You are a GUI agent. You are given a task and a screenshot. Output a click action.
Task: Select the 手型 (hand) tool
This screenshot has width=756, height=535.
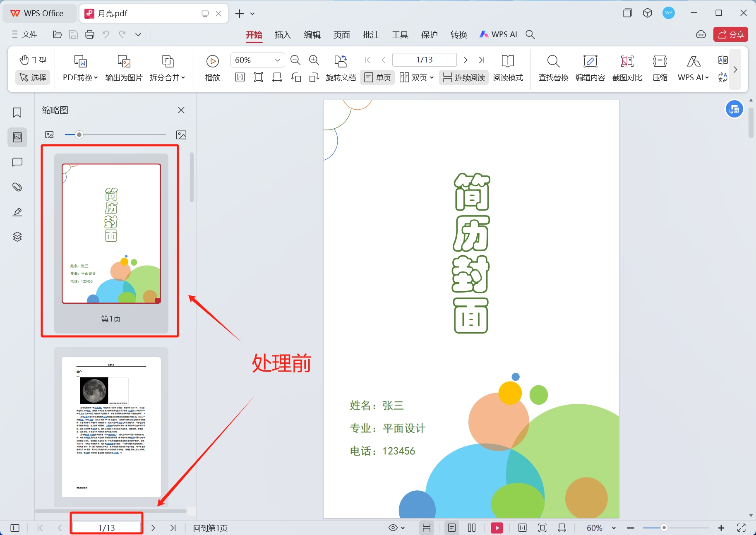pos(33,60)
